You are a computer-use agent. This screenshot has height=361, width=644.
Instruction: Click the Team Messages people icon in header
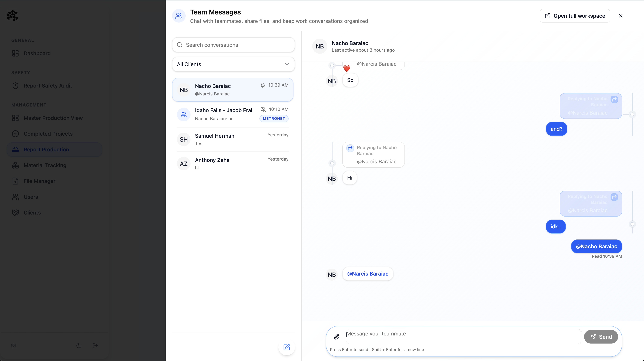pos(179,16)
